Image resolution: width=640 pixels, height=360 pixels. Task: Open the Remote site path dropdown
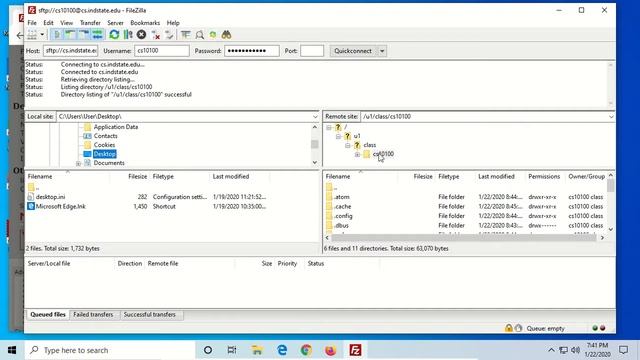tap(611, 117)
